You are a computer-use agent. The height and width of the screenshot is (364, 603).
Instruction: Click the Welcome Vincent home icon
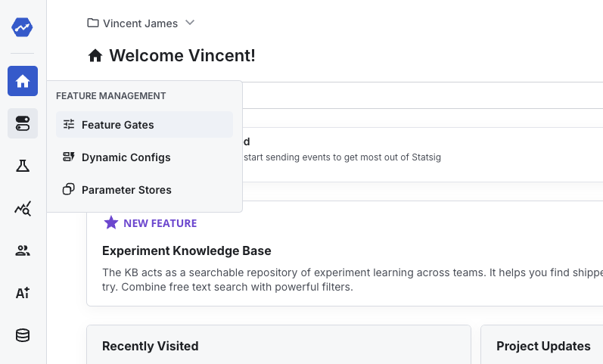pyautogui.click(x=95, y=55)
